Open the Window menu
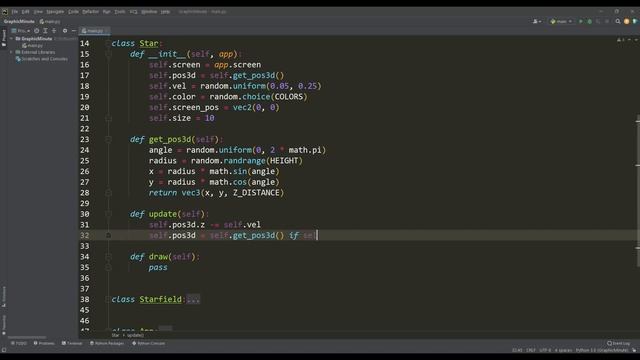The width and height of the screenshot is (640, 360). (149, 12)
